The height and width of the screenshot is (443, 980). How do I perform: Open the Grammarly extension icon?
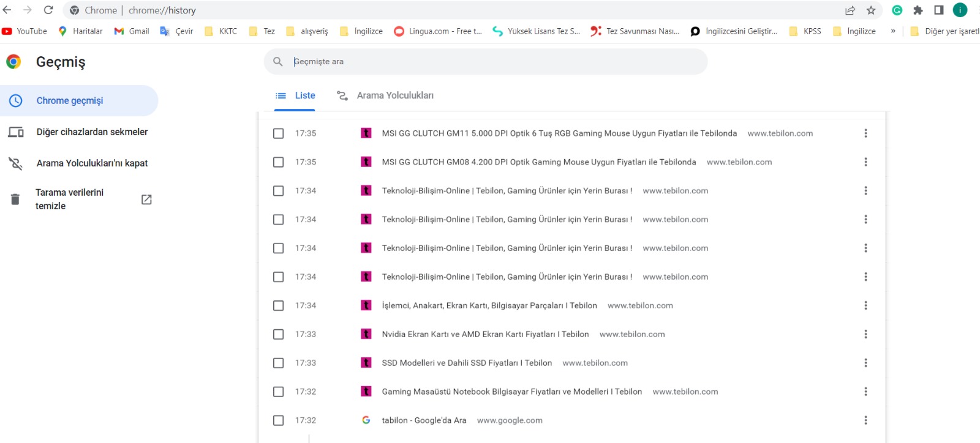pos(897,10)
